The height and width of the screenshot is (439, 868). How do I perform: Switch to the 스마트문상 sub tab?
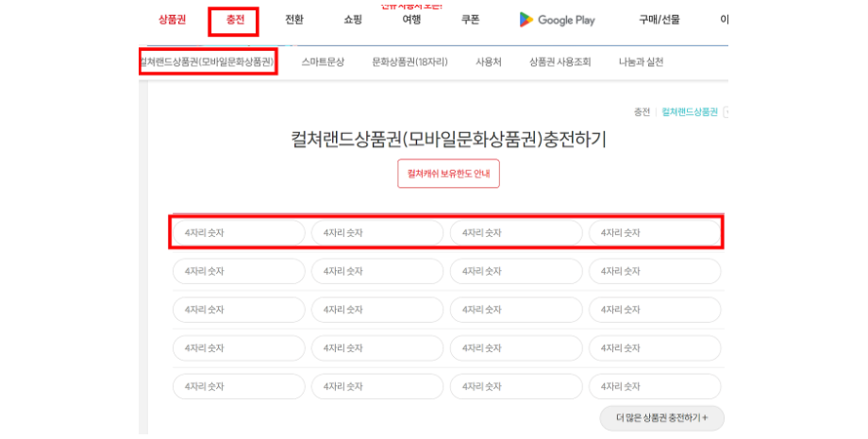(x=323, y=62)
